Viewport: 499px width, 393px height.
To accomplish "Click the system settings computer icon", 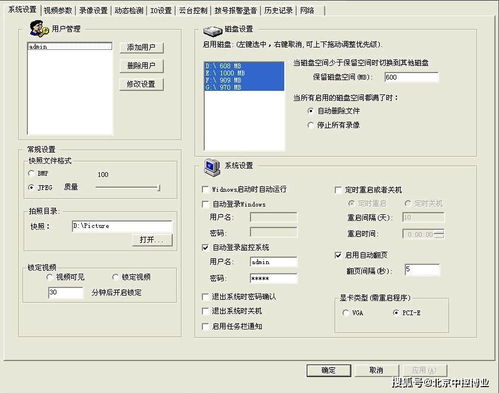I will pyautogui.click(x=212, y=168).
